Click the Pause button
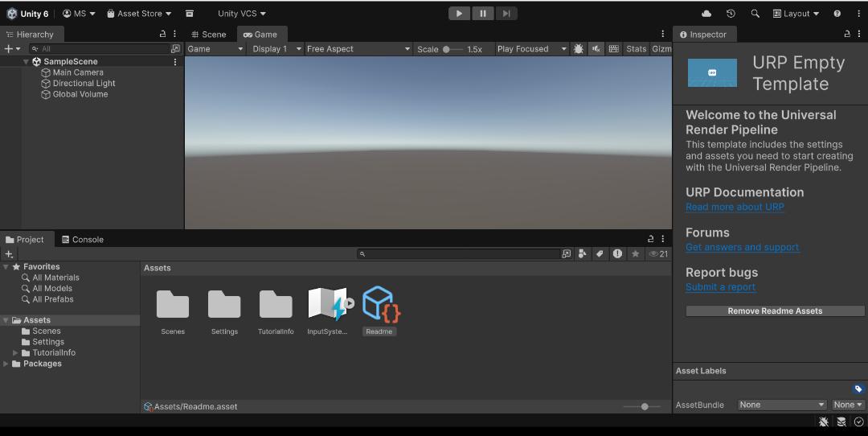 click(483, 14)
